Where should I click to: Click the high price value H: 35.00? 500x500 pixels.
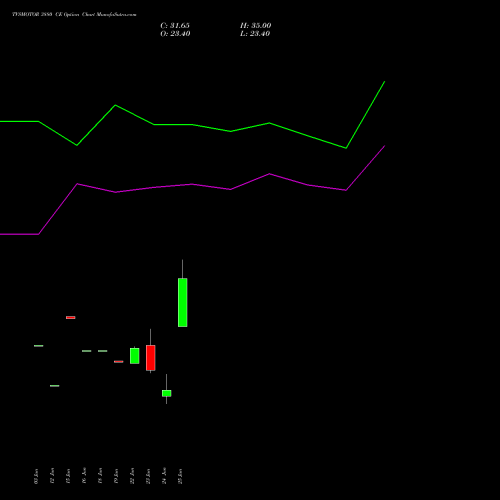[256, 26]
